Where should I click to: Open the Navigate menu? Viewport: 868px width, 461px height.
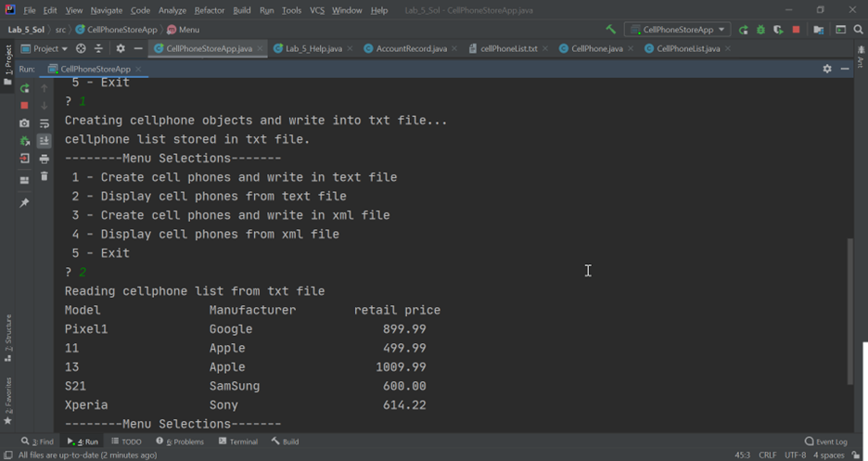pos(107,10)
